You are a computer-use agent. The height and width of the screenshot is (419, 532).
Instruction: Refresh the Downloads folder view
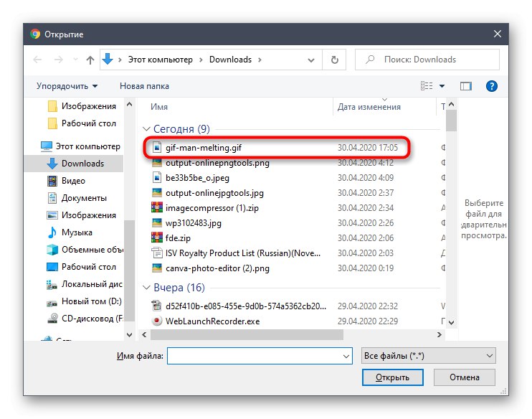(x=335, y=60)
